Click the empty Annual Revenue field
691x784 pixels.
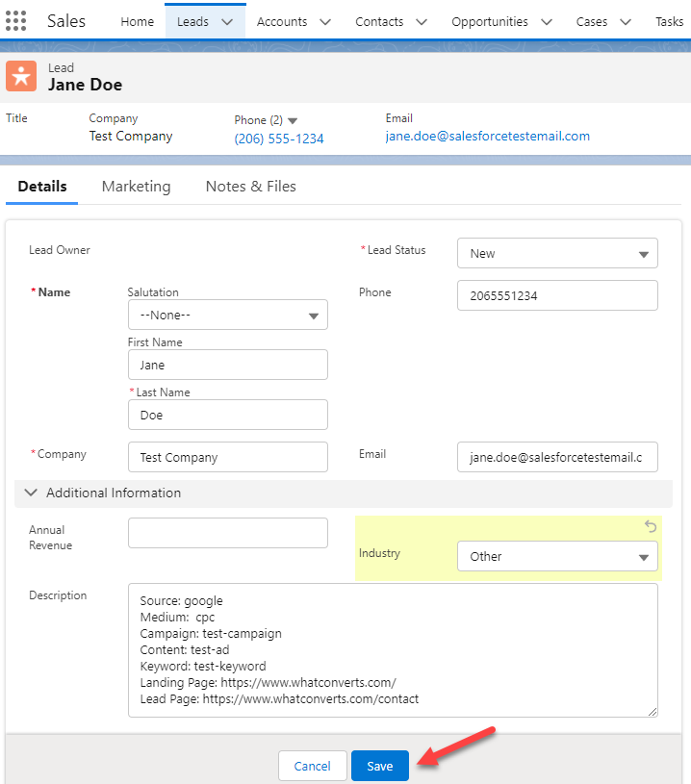click(x=228, y=533)
